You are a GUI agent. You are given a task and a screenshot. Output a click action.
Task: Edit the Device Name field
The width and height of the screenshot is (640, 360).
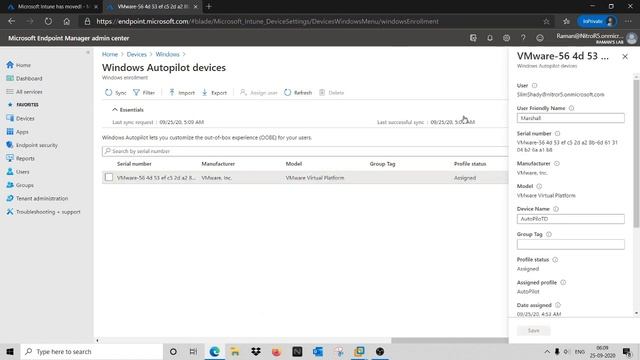tap(571, 219)
